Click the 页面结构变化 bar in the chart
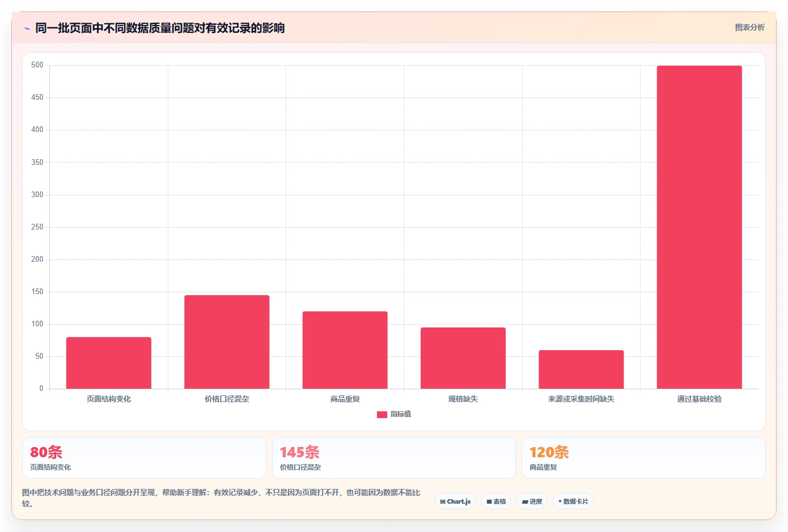This screenshot has width=788, height=532. 109,363
